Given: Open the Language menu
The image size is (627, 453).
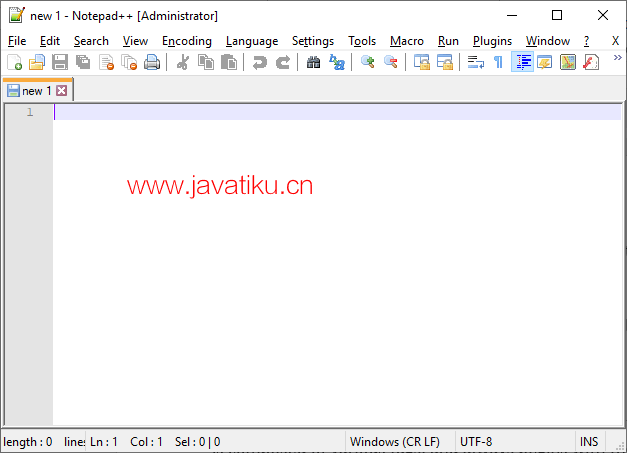Looking at the screenshot, I should [x=252, y=41].
